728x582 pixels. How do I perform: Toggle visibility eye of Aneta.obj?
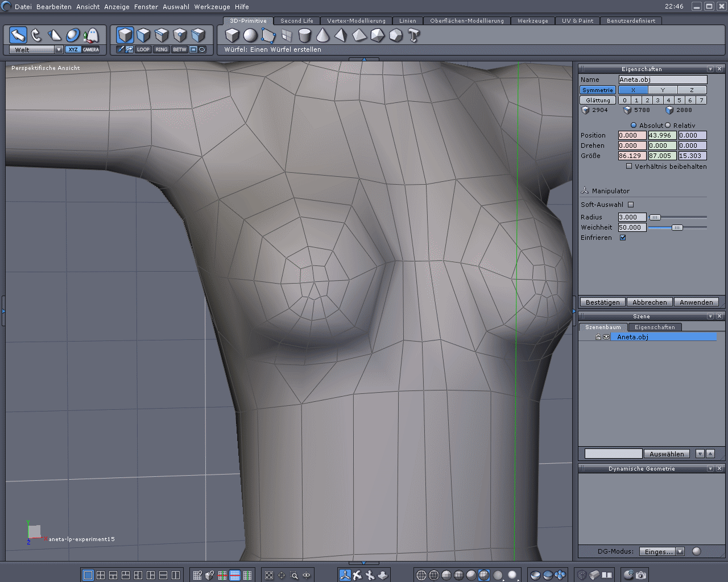[606, 337]
